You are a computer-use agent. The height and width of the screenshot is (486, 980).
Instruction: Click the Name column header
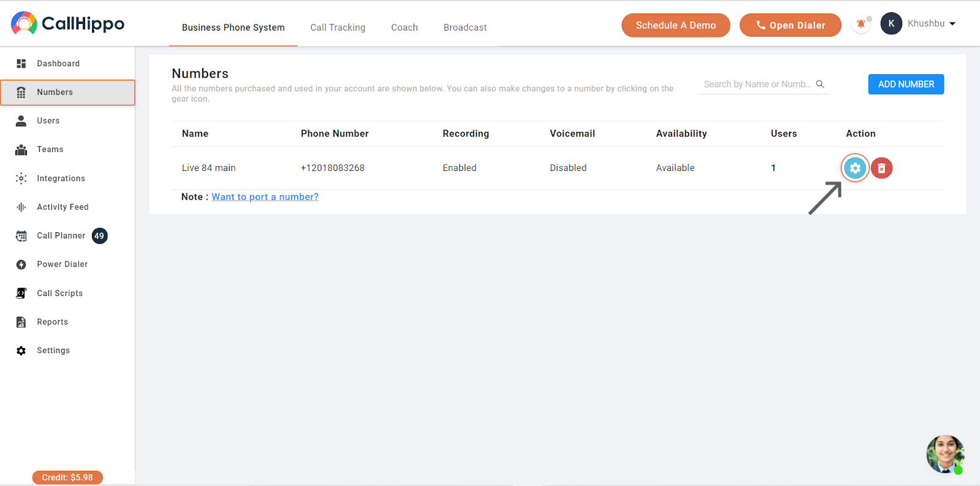pos(195,134)
